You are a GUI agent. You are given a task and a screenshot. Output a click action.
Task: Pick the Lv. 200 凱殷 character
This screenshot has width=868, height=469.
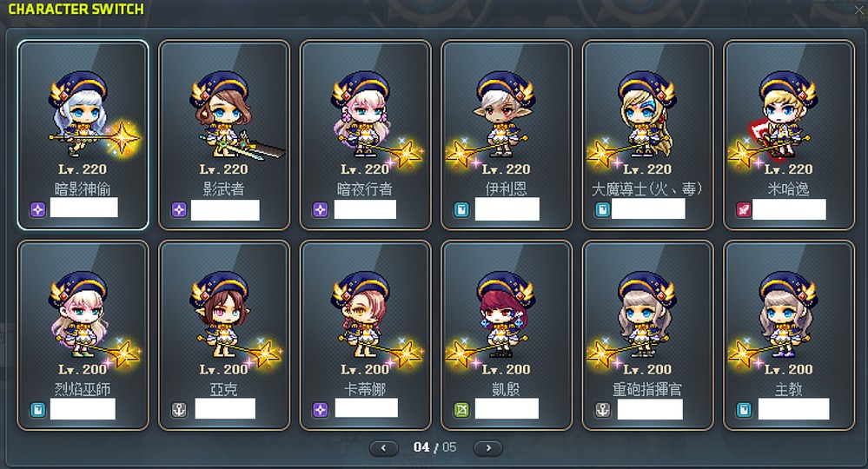(x=507, y=335)
